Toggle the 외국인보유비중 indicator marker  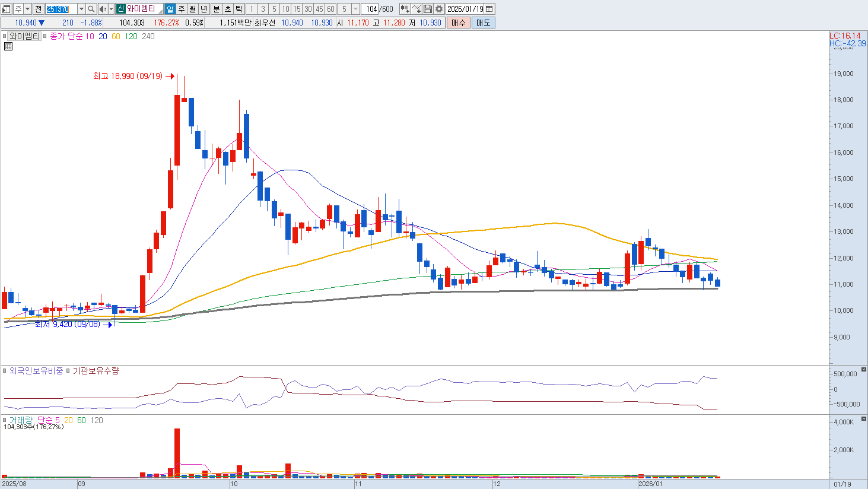click(x=5, y=371)
